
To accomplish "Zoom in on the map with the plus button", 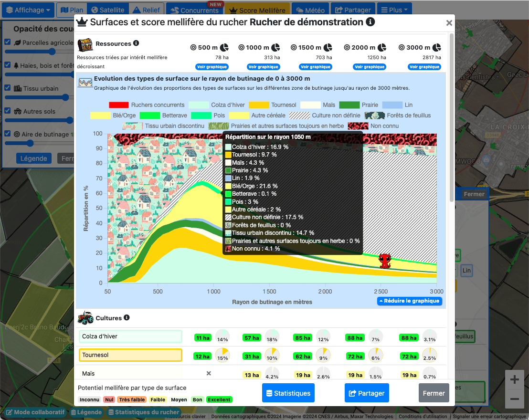I will pos(515,379).
